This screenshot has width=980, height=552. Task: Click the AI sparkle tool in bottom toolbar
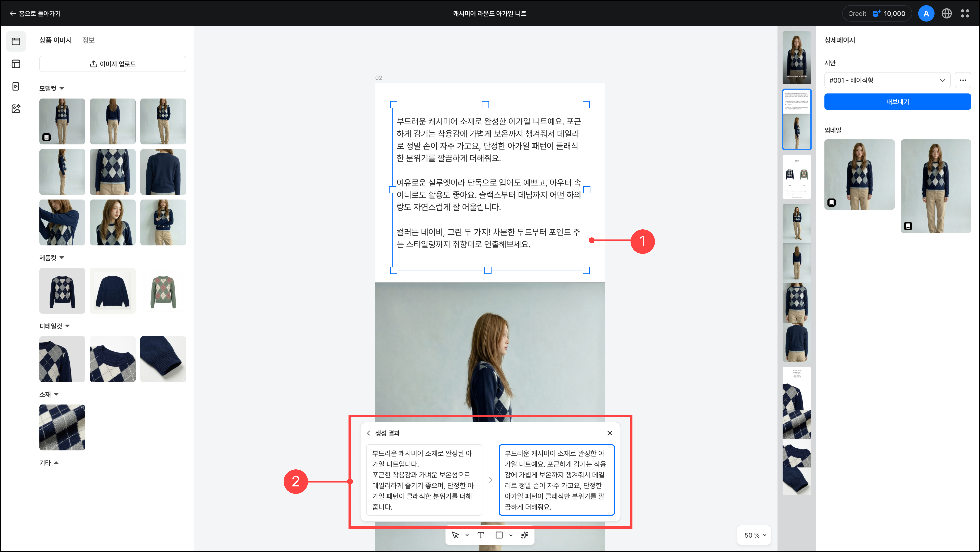[x=525, y=535]
